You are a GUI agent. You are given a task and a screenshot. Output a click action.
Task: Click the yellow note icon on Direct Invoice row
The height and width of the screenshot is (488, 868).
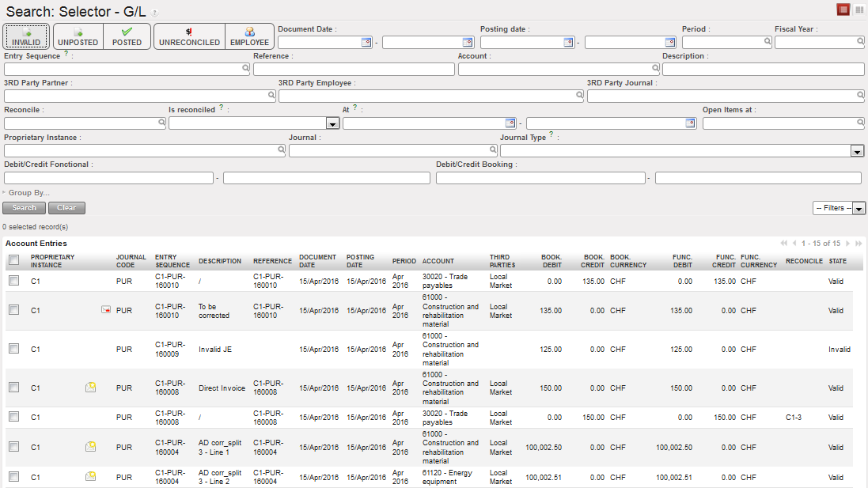(x=91, y=388)
